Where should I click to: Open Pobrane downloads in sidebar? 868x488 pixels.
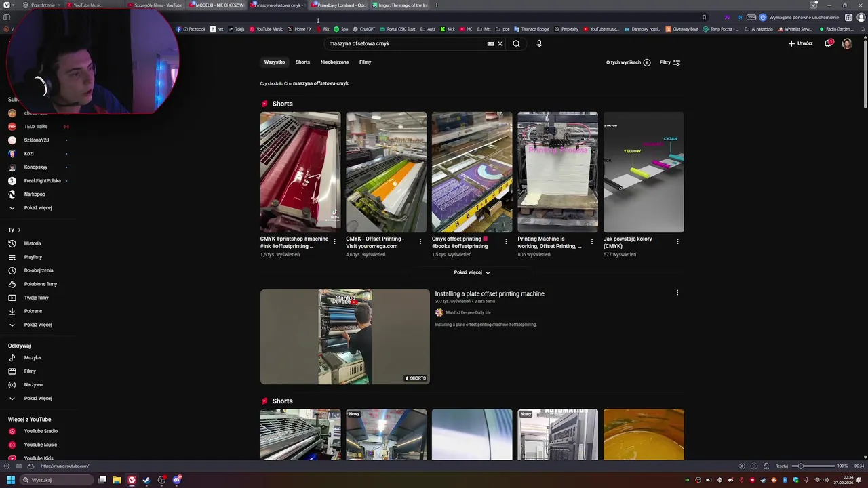point(33,311)
